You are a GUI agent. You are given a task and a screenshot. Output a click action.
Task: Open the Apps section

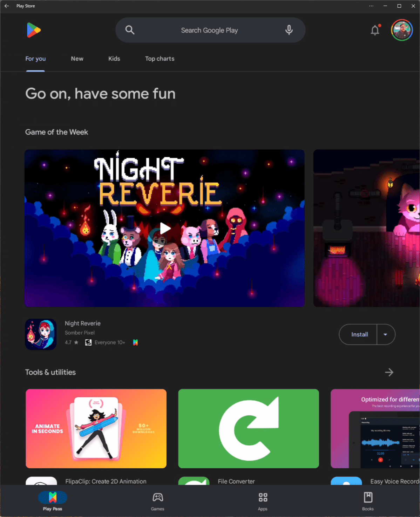coord(263,501)
